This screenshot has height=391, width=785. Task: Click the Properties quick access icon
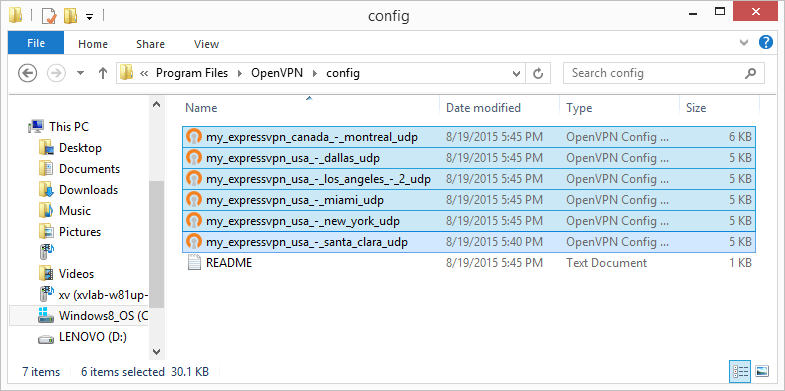49,16
